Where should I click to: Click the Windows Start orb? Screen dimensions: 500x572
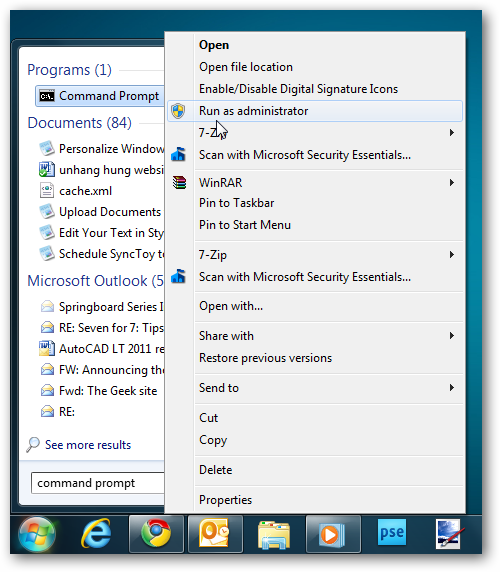pyautogui.click(x=37, y=534)
